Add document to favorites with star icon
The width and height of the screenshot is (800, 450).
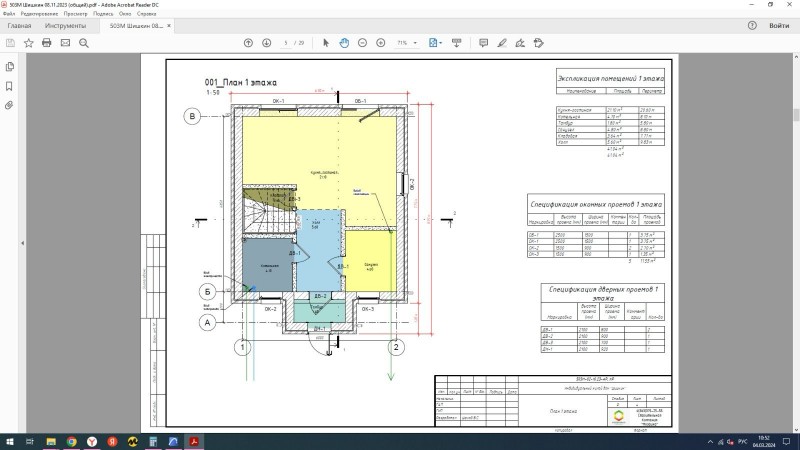28,43
